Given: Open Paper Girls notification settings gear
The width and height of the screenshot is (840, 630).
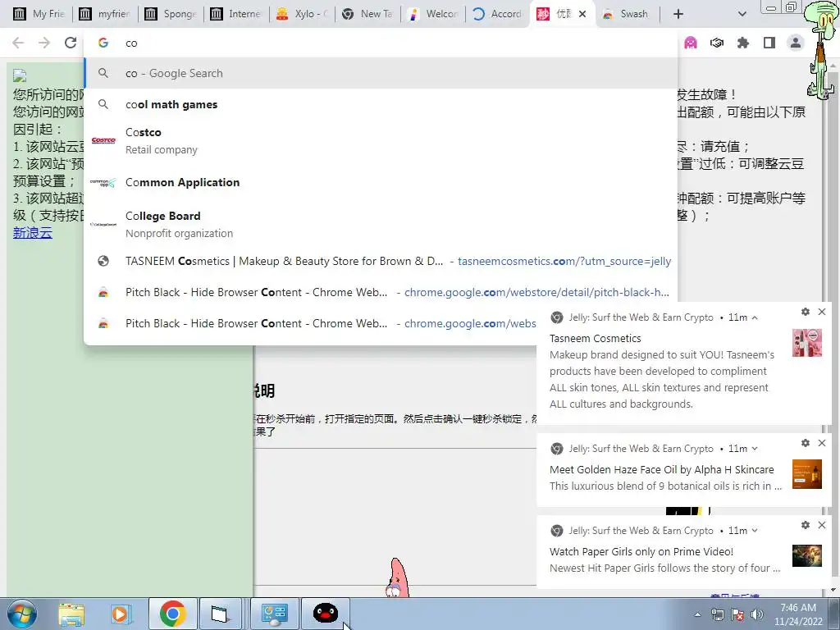Looking at the screenshot, I should (806, 525).
